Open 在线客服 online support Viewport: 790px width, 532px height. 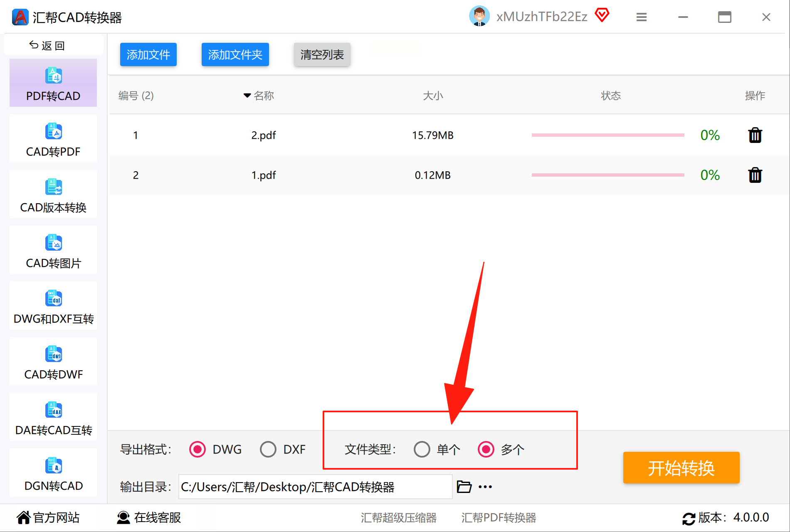(x=148, y=517)
